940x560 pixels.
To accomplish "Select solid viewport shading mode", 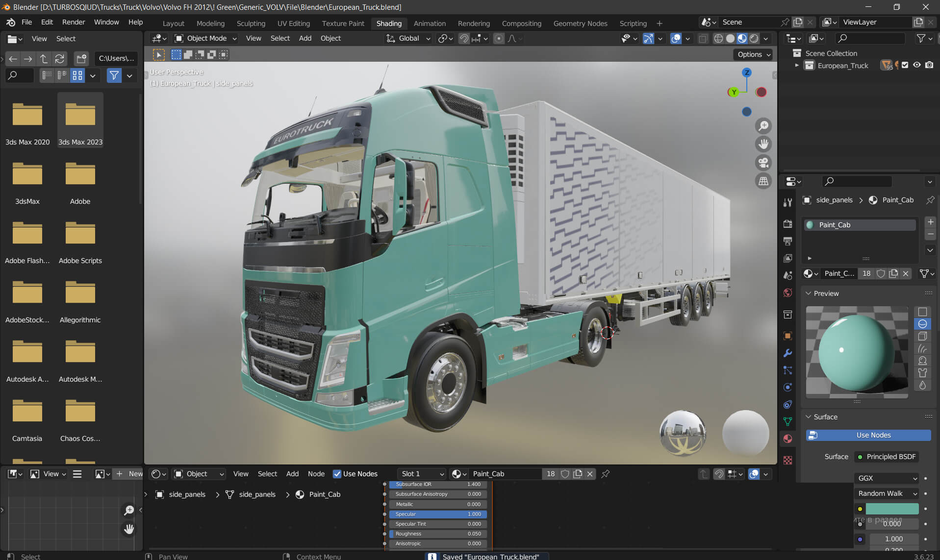I will 730,38.
